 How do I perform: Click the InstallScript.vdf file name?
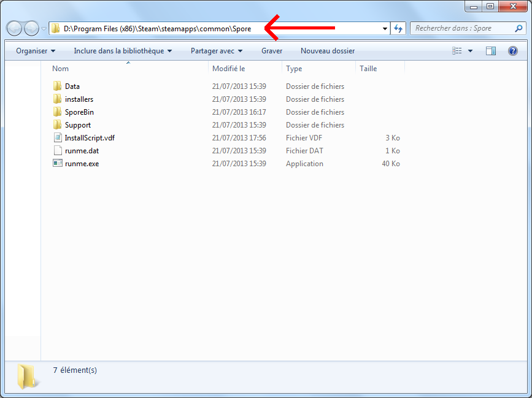point(90,138)
